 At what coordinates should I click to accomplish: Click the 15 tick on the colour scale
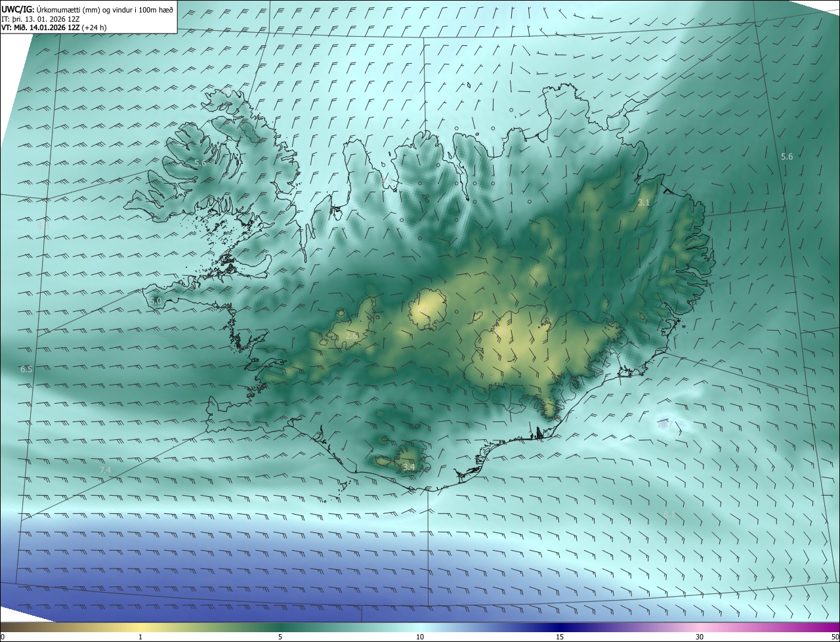[560, 637]
